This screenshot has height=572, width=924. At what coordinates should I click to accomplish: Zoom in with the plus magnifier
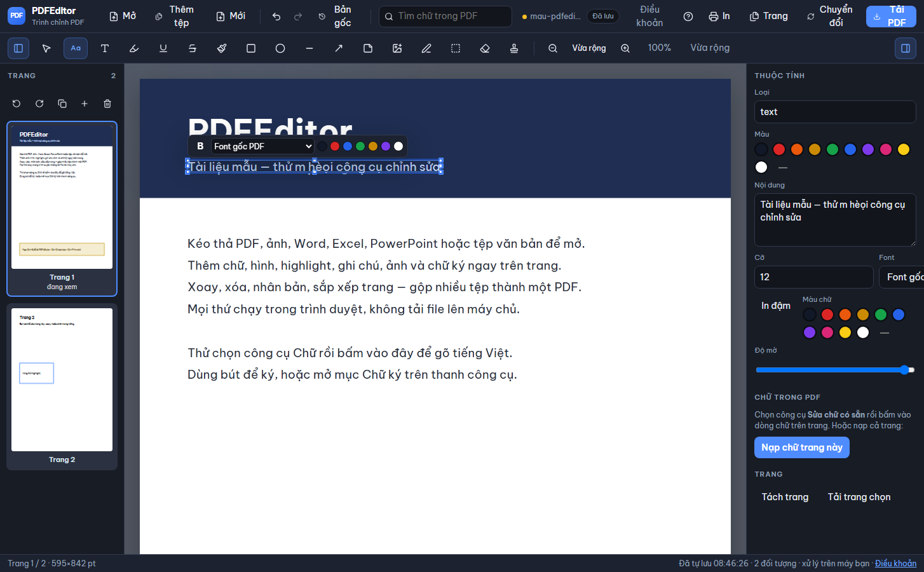(x=625, y=48)
